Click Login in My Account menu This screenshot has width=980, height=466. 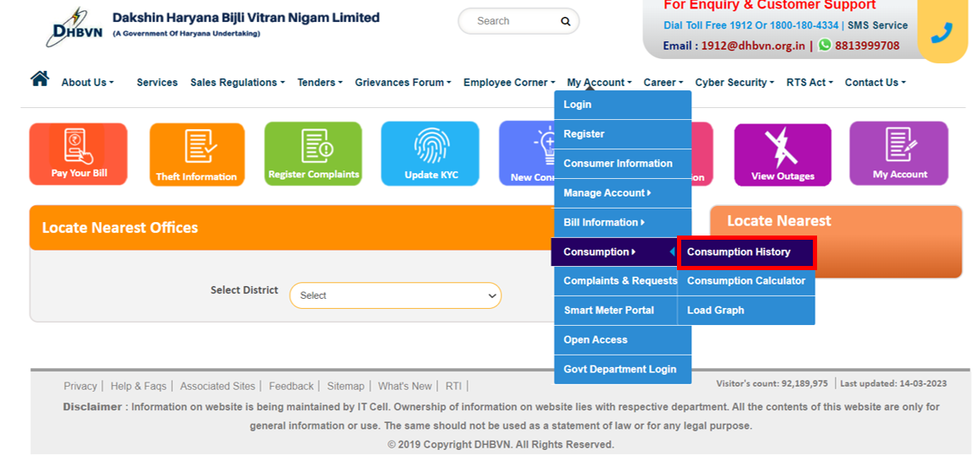pos(578,105)
